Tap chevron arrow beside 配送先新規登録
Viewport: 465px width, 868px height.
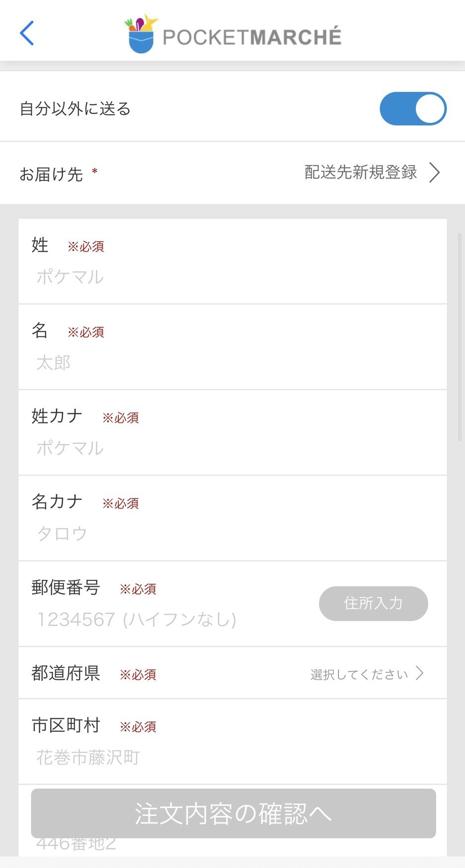[435, 173]
